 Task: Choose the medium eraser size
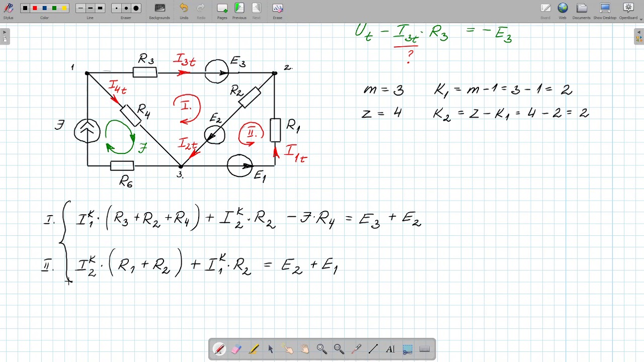click(x=126, y=8)
